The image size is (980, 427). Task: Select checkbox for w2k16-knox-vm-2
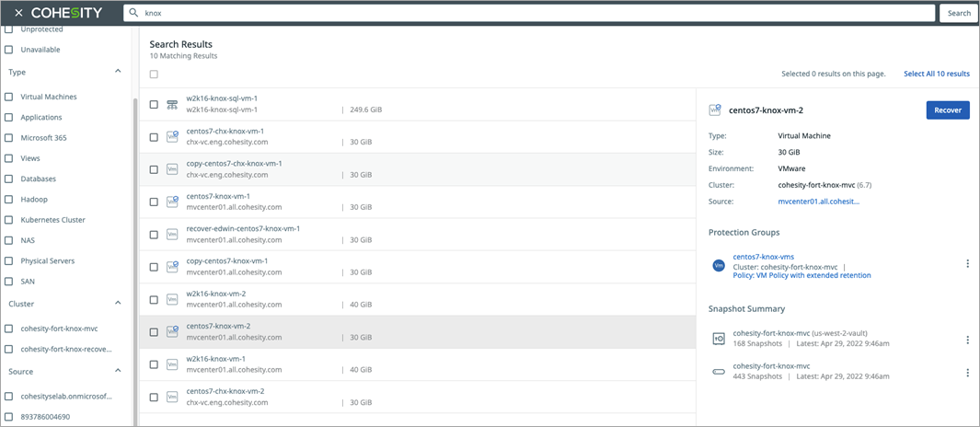pos(154,299)
